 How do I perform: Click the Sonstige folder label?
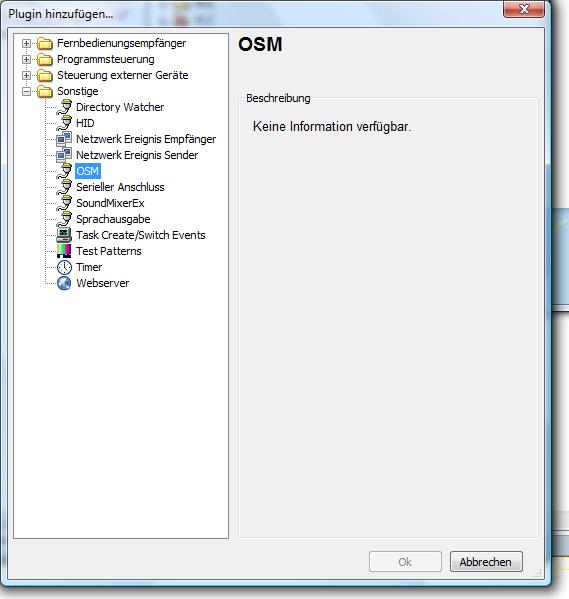coord(78,91)
